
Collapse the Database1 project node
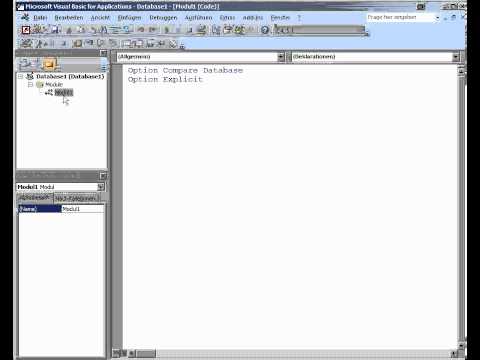[x=21, y=77]
